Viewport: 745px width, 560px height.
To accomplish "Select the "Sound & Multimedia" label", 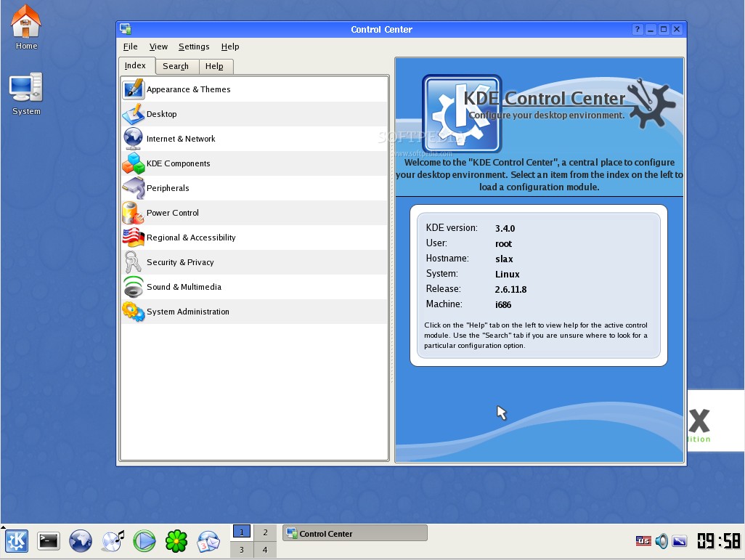I will (184, 287).
